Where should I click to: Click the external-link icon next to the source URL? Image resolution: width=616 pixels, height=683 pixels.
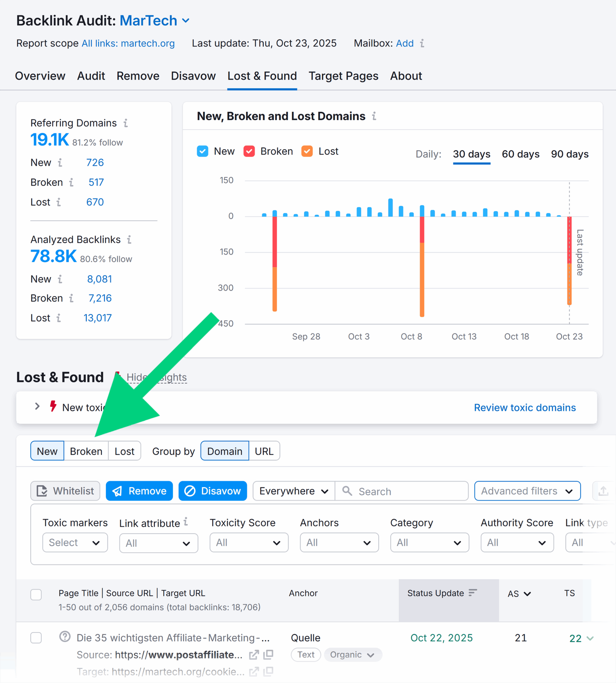click(254, 655)
